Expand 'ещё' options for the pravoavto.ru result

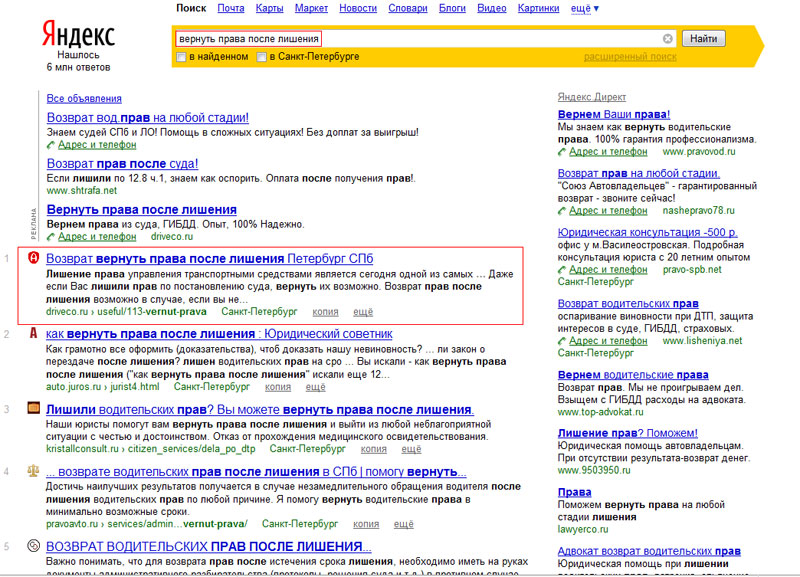click(404, 524)
